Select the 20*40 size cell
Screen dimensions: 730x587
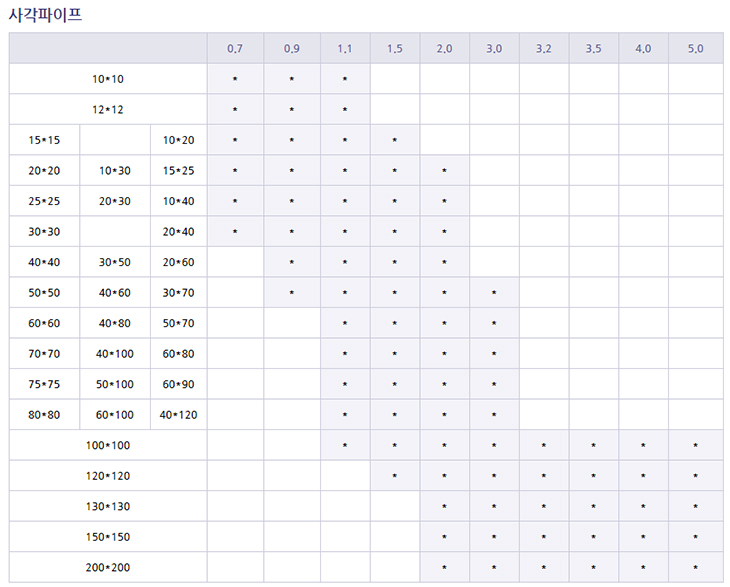(x=178, y=232)
